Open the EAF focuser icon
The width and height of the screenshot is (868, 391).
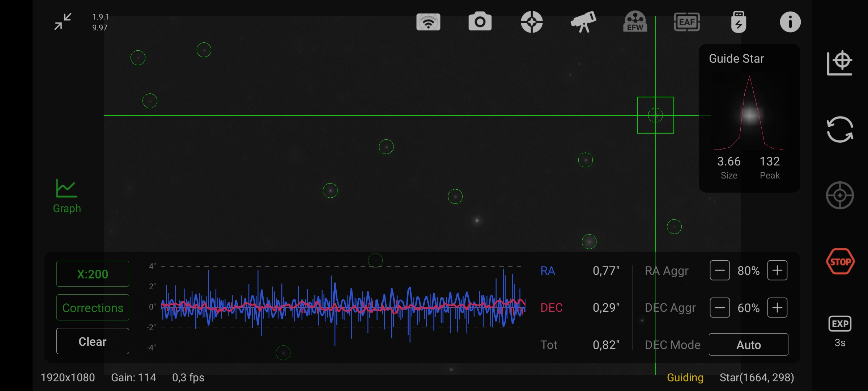(x=687, y=22)
